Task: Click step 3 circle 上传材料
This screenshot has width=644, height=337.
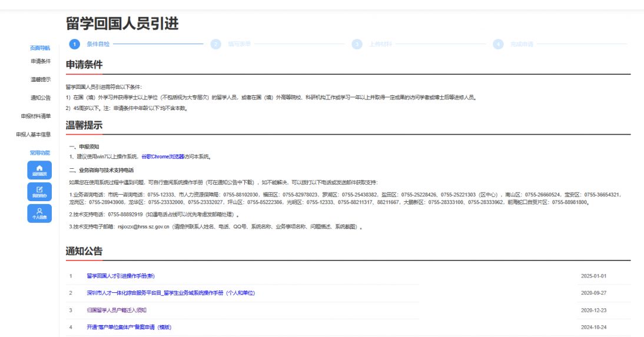Action: pyautogui.click(x=357, y=44)
